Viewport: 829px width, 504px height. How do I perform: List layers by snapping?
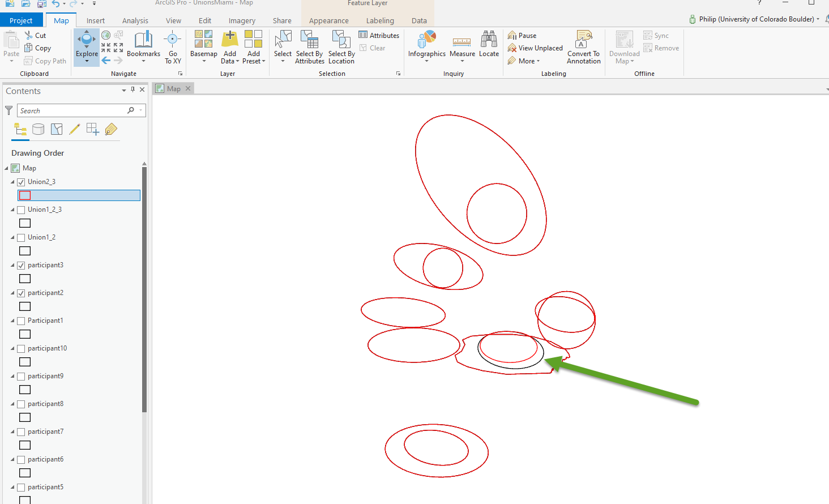pos(93,130)
